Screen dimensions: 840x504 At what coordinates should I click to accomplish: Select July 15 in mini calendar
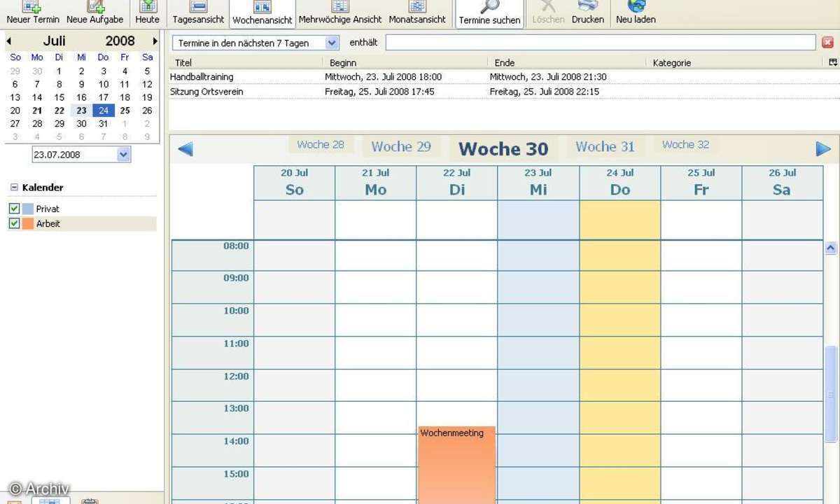point(59,97)
